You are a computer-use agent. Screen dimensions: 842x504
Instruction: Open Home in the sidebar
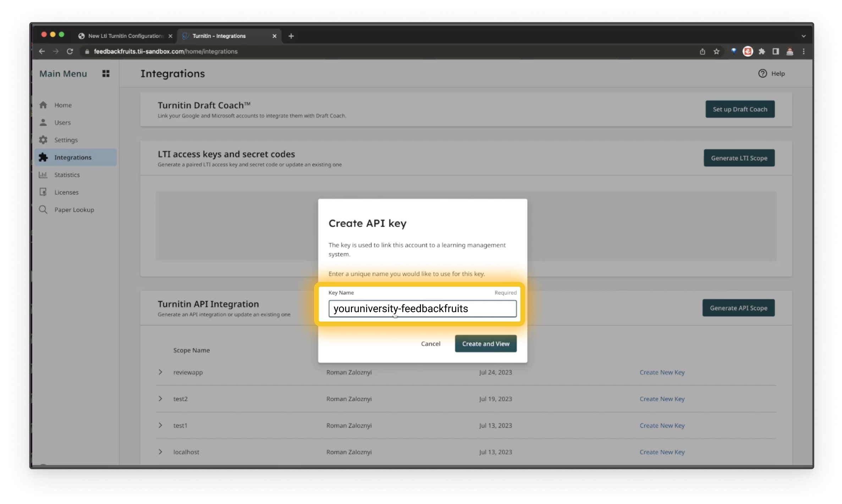coord(76,105)
